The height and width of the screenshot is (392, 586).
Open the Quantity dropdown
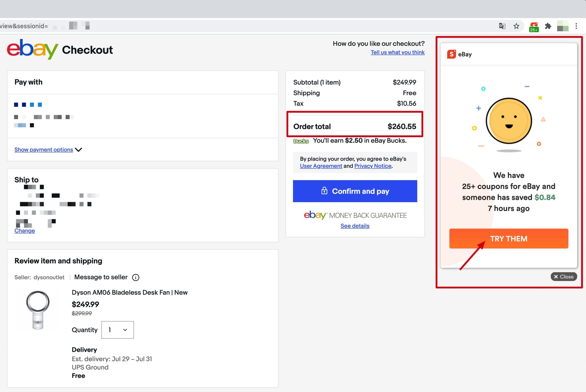pyautogui.click(x=117, y=330)
